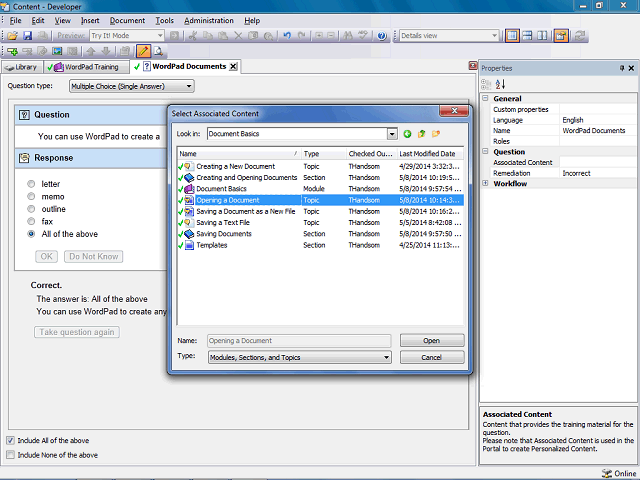Select the 'Templates' section row
This screenshot has width=640, height=480.
point(320,245)
